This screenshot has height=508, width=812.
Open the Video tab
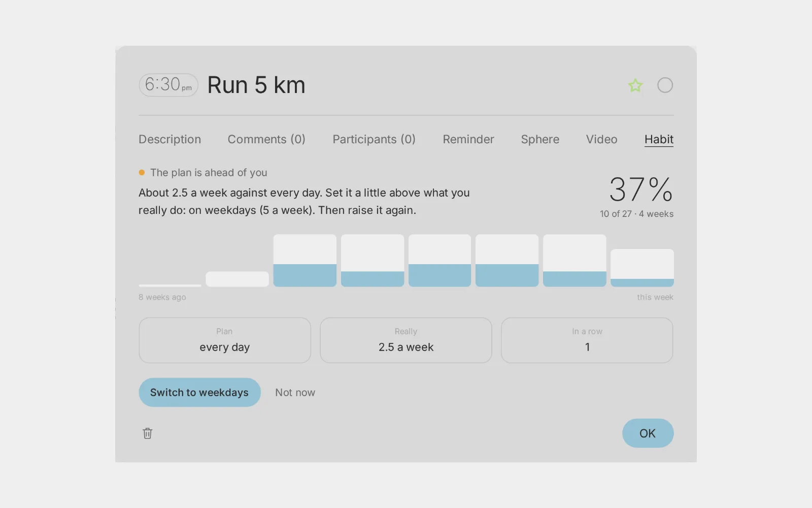click(602, 139)
